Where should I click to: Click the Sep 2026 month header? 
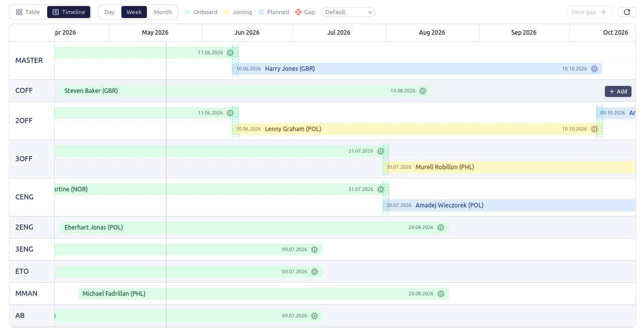pyautogui.click(x=524, y=33)
